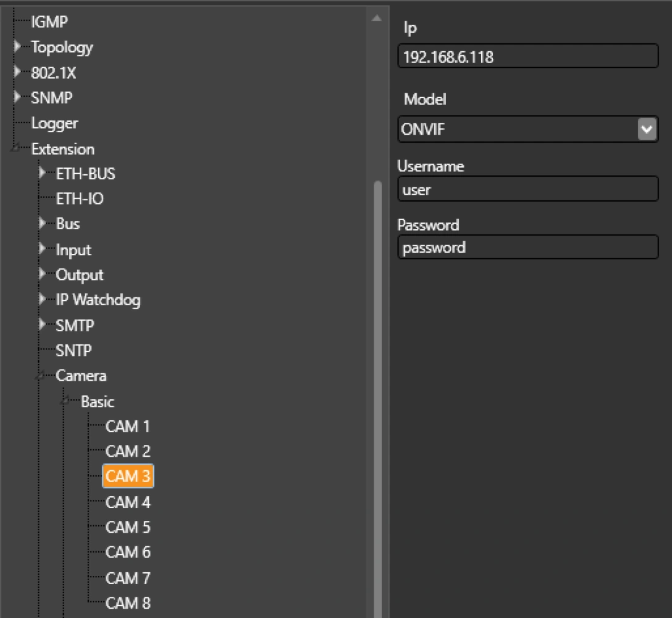Expand the Topology tree node
672x618 pixels.
click(17, 47)
